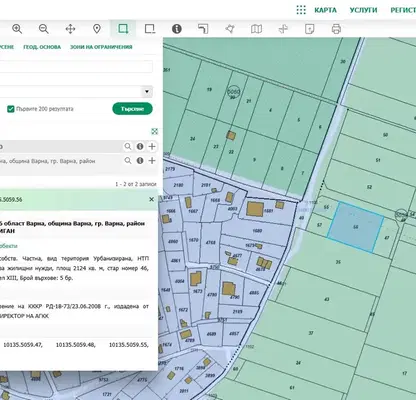Choose the rectangle deselect tool
Image resolution: width=416 pixels, height=400 pixels.
pyautogui.click(x=150, y=29)
